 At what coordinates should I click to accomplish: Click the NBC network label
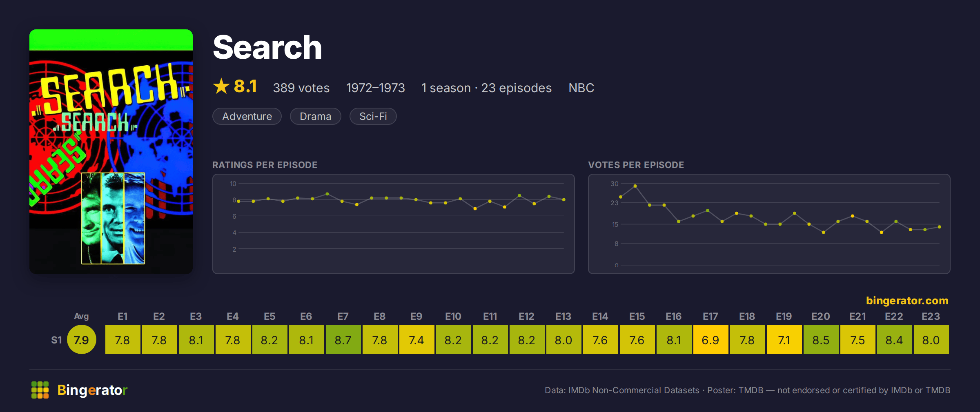click(581, 88)
